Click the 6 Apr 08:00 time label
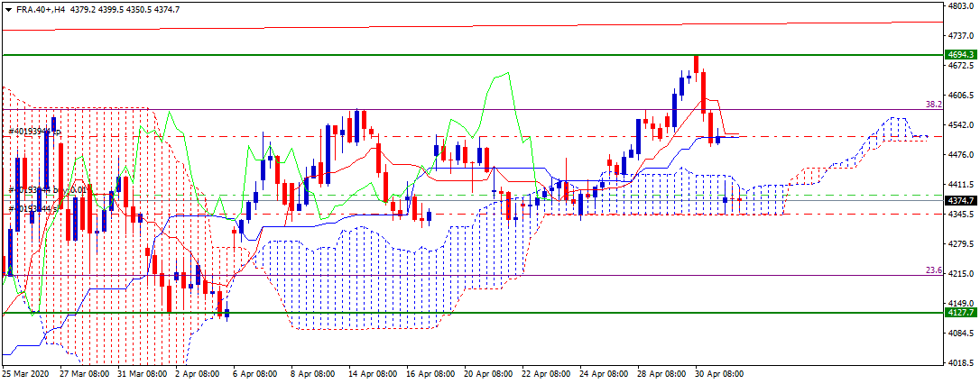 (254, 375)
